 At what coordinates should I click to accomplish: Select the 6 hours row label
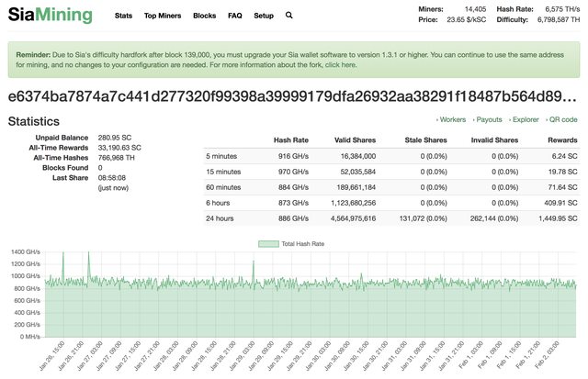tap(218, 203)
